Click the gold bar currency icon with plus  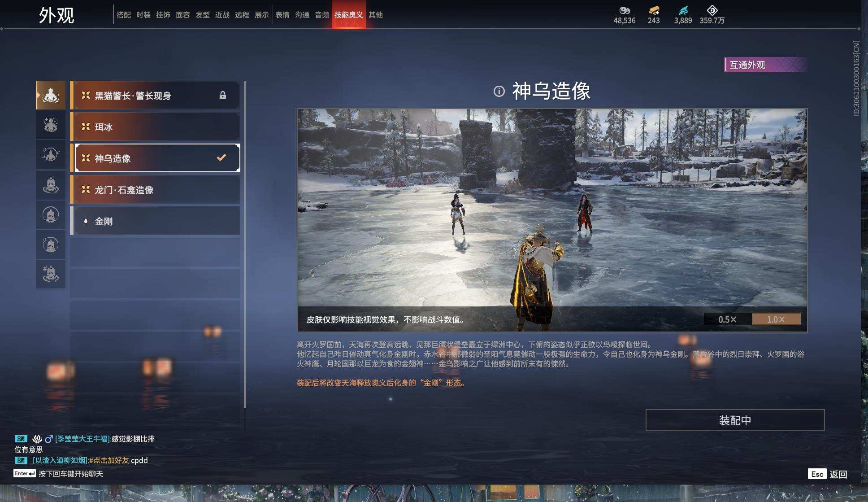tap(654, 10)
